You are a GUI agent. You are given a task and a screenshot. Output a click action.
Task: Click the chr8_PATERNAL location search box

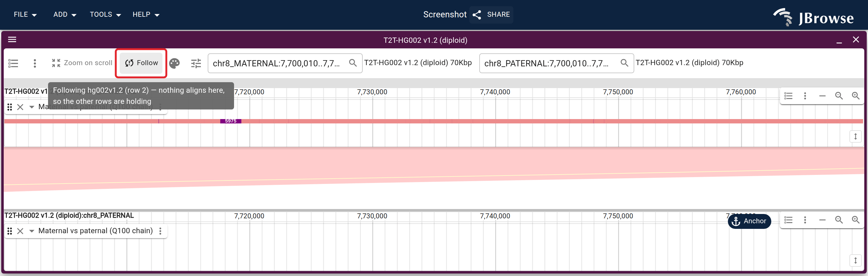[556, 63]
